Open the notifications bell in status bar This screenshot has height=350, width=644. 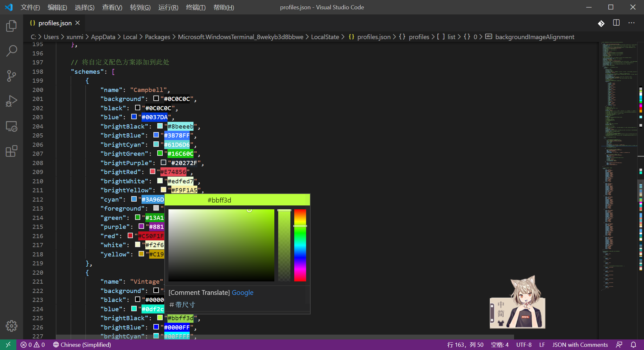click(633, 345)
